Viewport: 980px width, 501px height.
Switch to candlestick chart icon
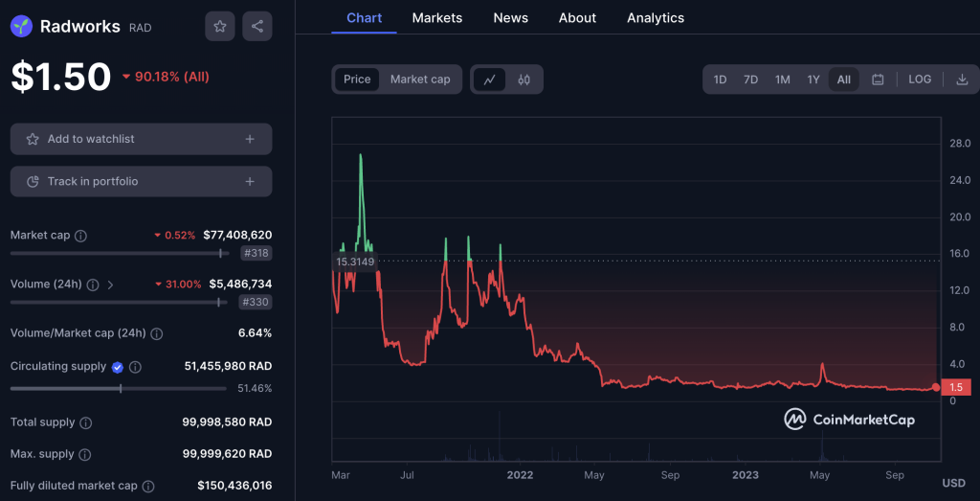pos(523,80)
